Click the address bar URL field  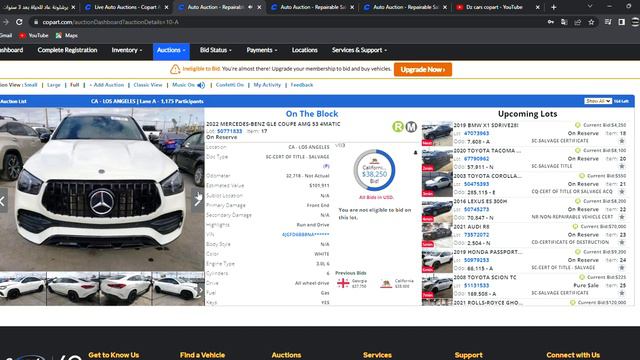286,22
